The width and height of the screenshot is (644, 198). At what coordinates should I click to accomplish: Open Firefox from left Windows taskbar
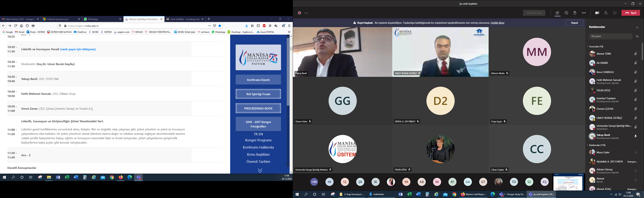(121, 177)
